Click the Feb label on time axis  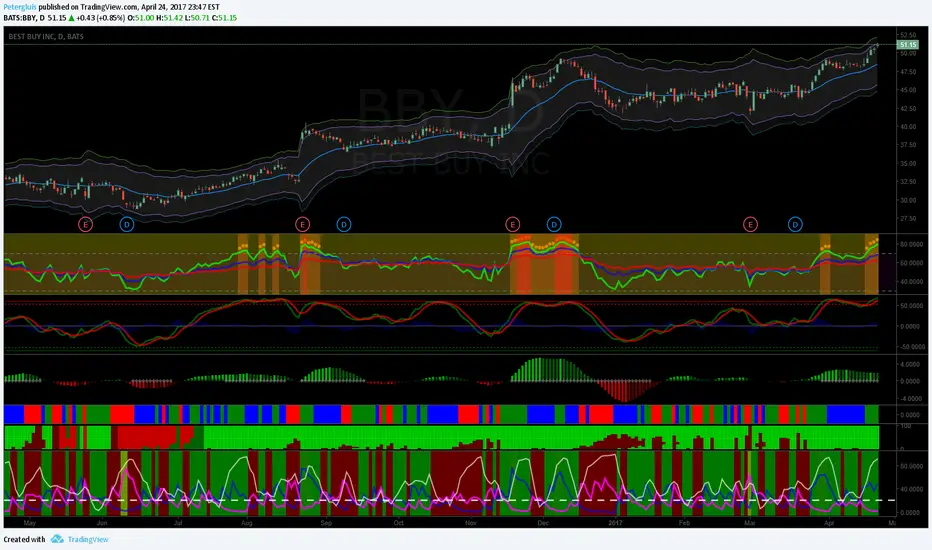coord(684,523)
